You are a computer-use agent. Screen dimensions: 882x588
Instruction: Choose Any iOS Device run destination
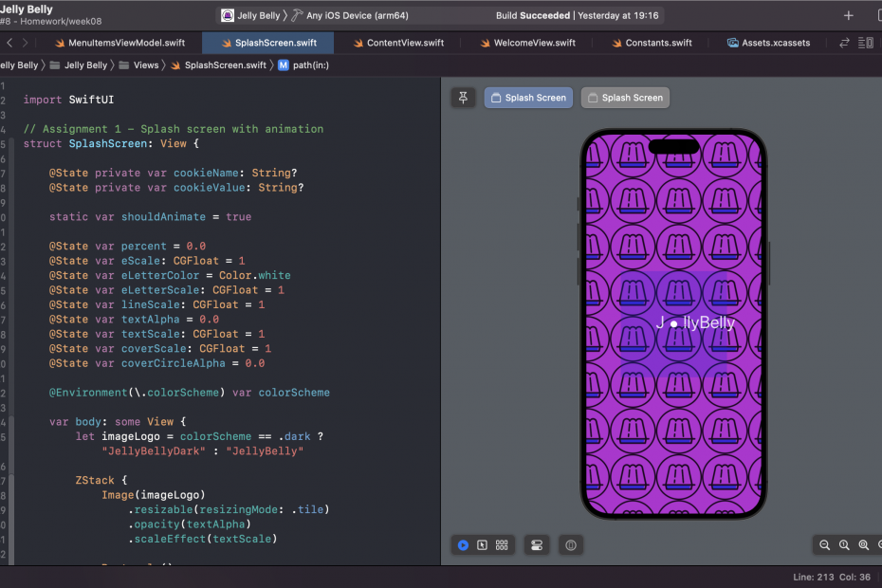pos(345,16)
